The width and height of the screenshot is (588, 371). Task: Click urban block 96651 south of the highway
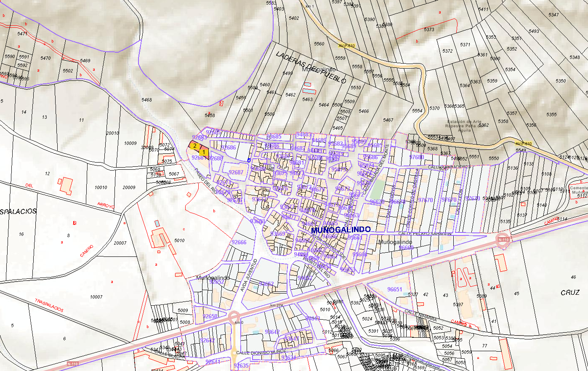pos(395,290)
